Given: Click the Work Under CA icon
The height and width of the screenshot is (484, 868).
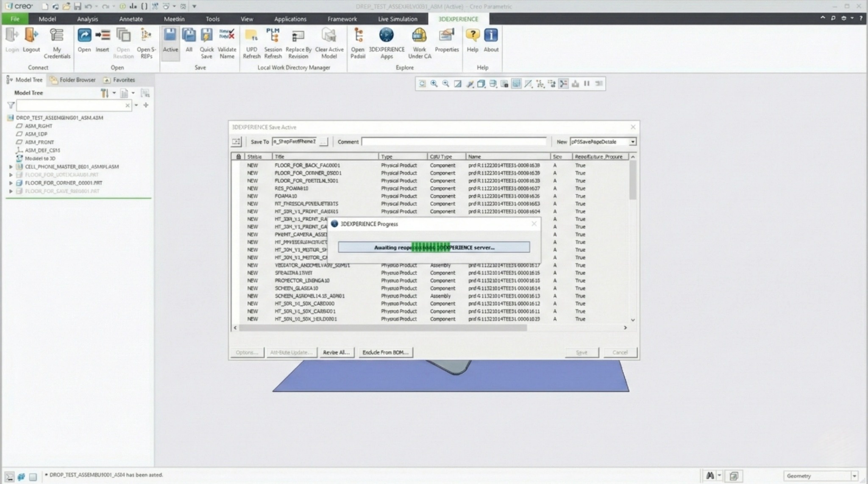Looking at the screenshot, I should (x=419, y=36).
